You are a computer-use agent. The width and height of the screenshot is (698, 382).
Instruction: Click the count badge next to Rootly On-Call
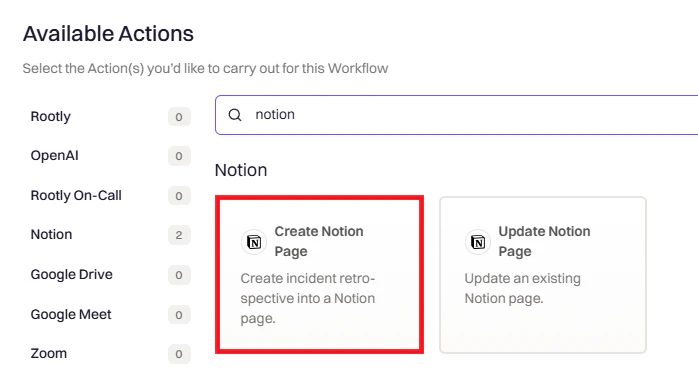pos(179,195)
